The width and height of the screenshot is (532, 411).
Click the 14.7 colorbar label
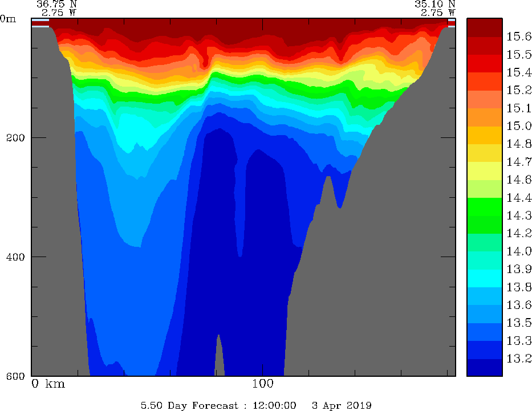tap(519, 162)
